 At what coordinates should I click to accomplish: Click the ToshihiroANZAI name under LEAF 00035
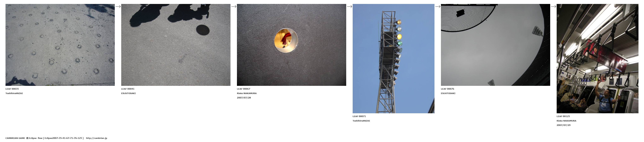pos(14,94)
